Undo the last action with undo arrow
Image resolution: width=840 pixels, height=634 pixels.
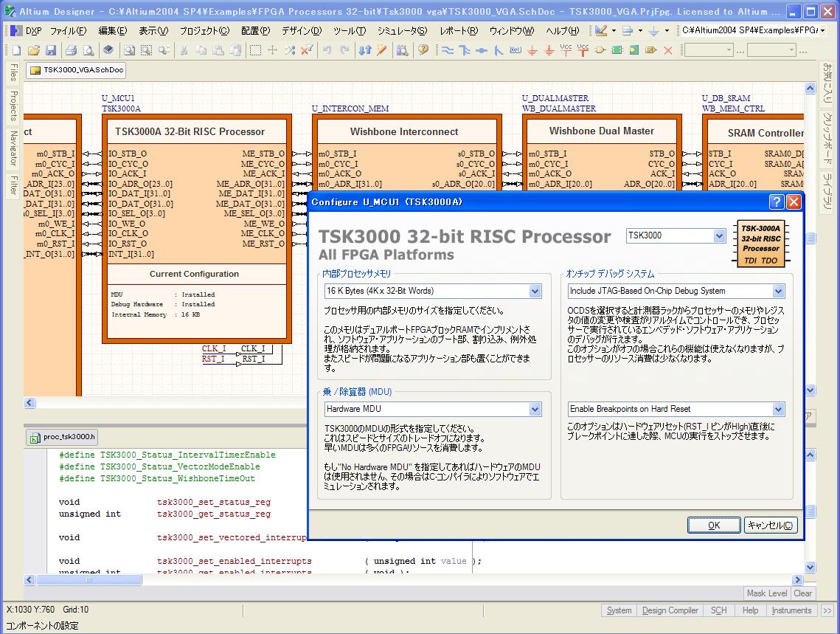tap(327, 50)
